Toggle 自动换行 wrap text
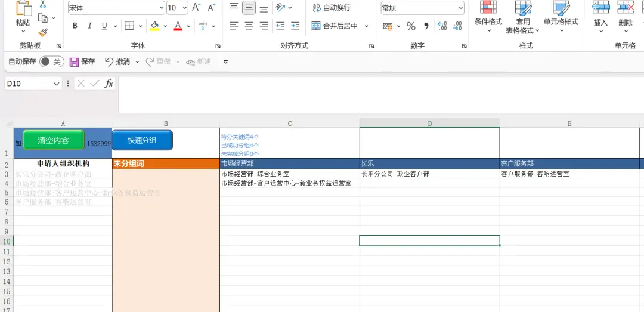 tap(332, 7)
